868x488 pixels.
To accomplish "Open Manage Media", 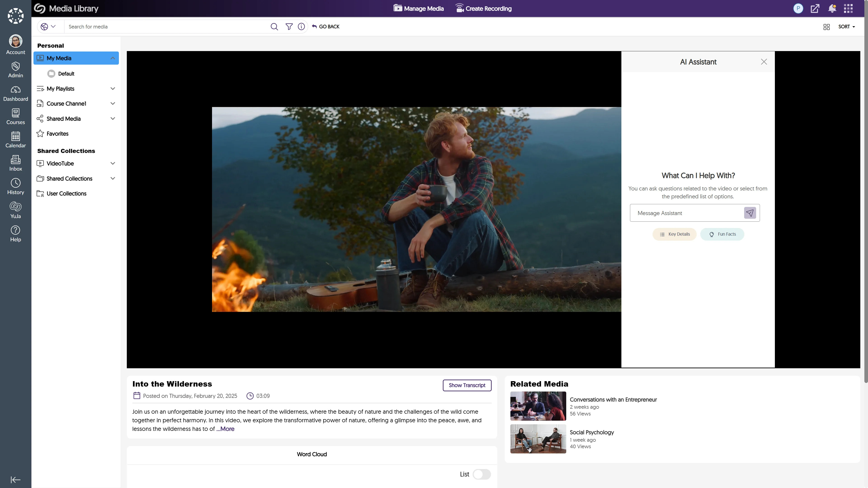I will 418,8.
